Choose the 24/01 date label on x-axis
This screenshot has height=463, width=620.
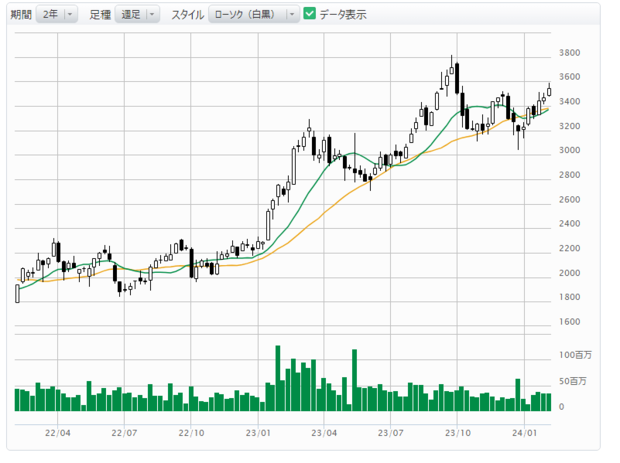(525, 433)
